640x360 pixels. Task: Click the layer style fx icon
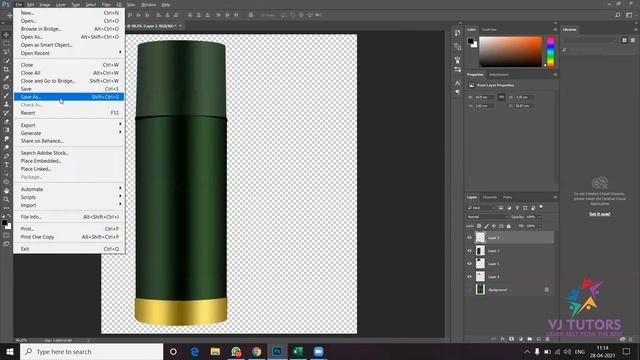(x=502, y=339)
